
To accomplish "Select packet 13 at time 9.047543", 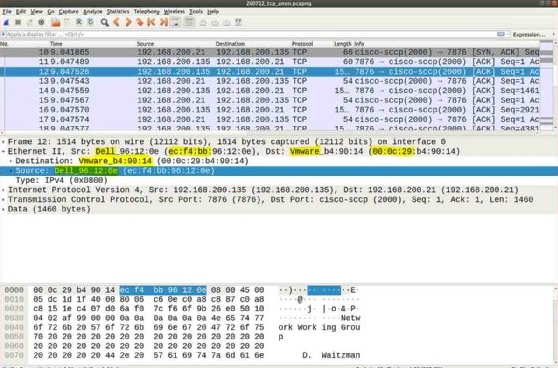I will pos(270,81).
